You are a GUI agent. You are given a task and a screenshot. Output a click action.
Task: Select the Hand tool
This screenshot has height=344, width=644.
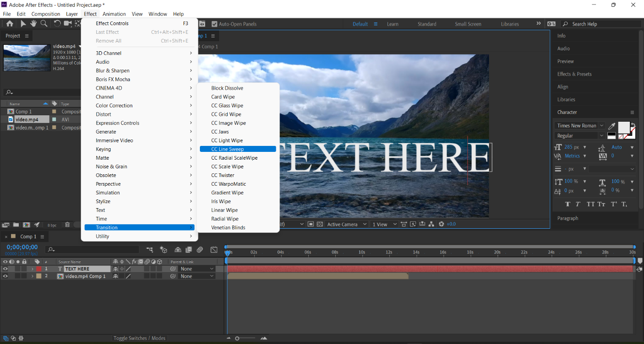[x=33, y=24]
